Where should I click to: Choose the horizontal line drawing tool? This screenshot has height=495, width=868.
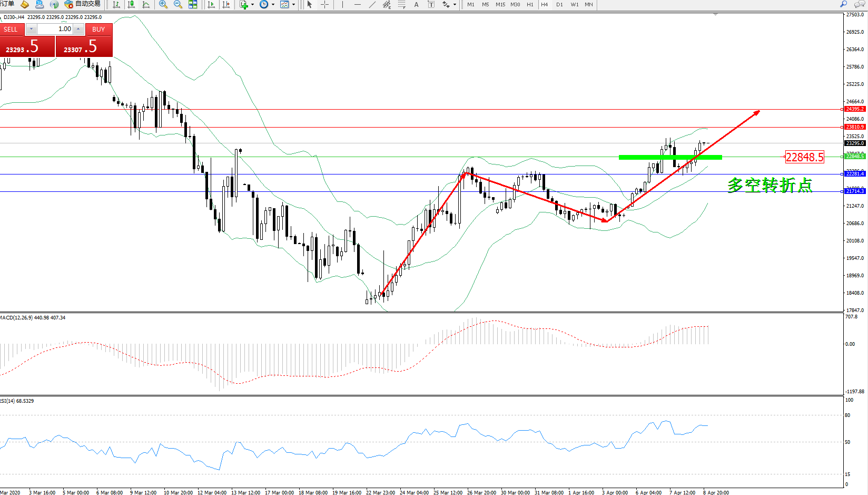[x=358, y=4]
